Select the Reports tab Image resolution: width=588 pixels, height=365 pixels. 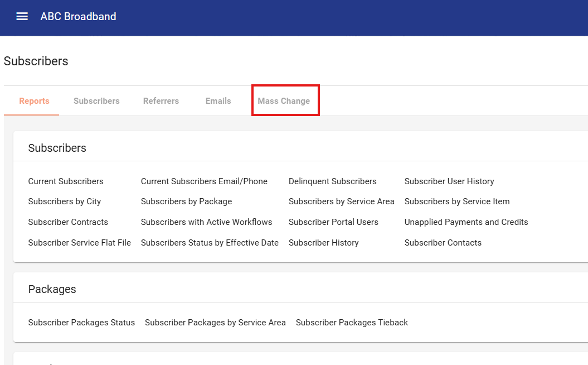point(34,101)
